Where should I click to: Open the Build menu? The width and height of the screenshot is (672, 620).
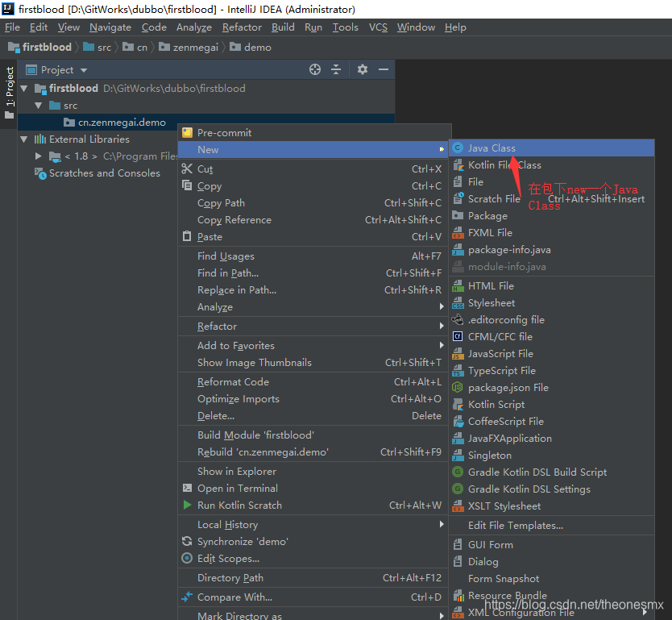click(283, 27)
